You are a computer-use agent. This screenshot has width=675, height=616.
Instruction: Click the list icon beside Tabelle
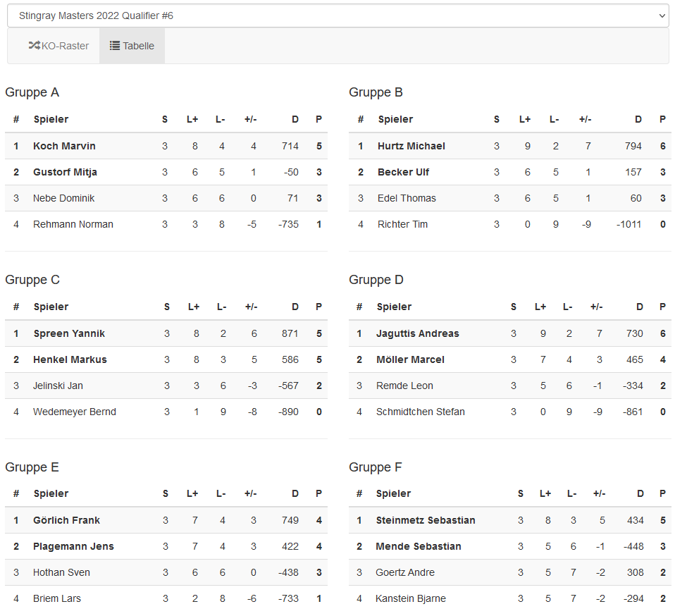coord(115,46)
